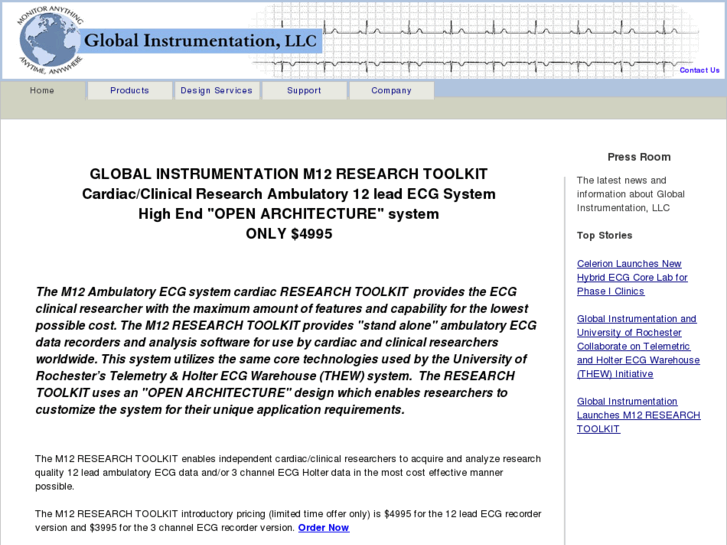727x545 pixels.
Task: Click the Top Stories heading
Action: [604, 235]
